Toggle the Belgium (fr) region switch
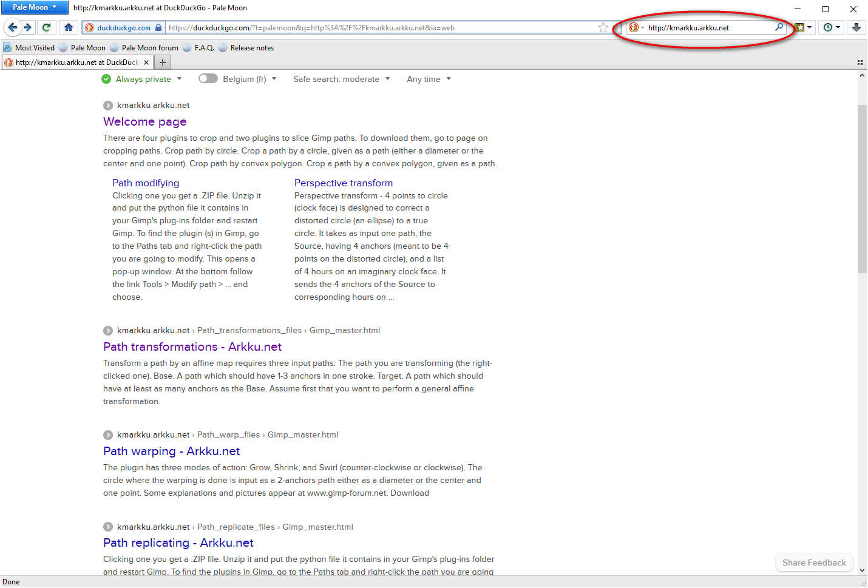This screenshot has width=868, height=588. click(x=208, y=79)
